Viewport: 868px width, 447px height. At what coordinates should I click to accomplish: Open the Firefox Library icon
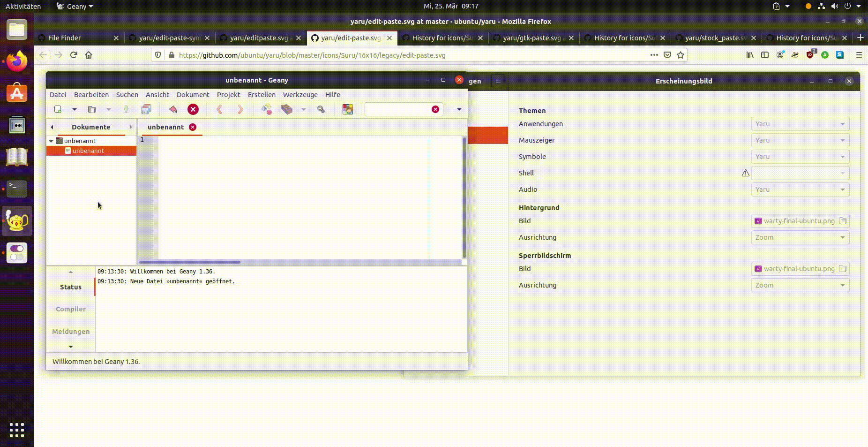click(750, 55)
